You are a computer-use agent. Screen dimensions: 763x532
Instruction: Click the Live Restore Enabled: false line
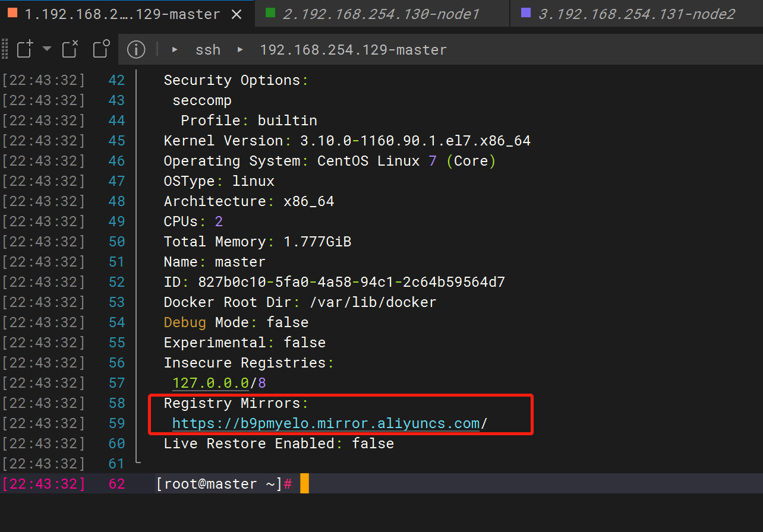pyautogui.click(x=279, y=444)
